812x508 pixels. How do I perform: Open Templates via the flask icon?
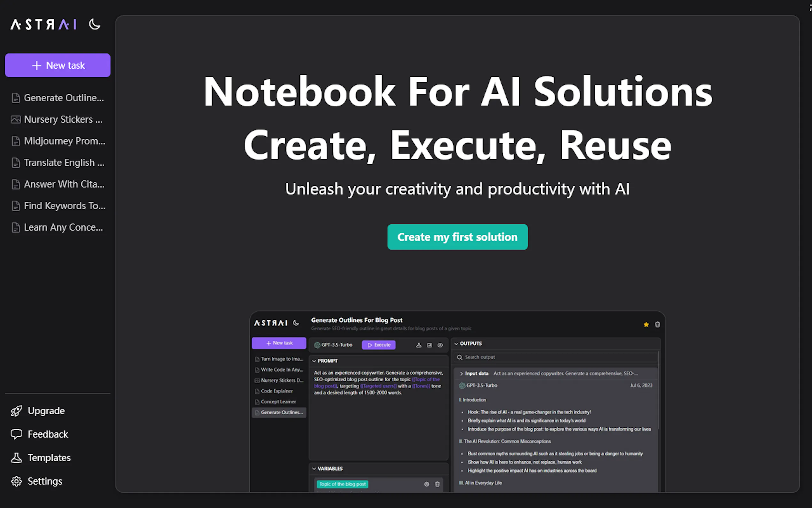coord(16,457)
